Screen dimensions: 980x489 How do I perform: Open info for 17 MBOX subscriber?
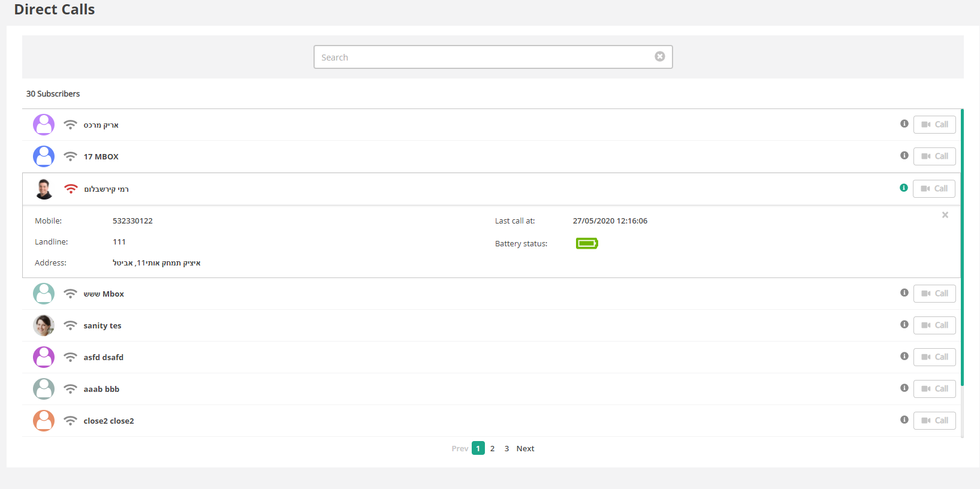[904, 156]
